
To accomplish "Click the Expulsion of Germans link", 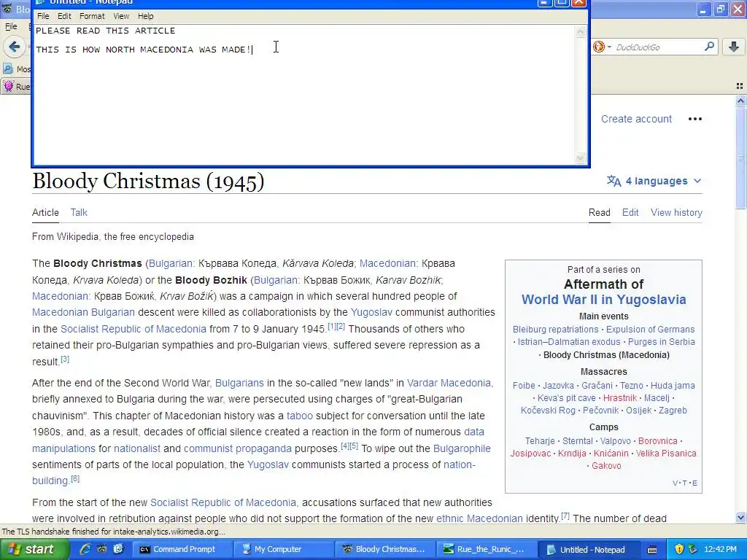I will pyautogui.click(x=650, y=330).
